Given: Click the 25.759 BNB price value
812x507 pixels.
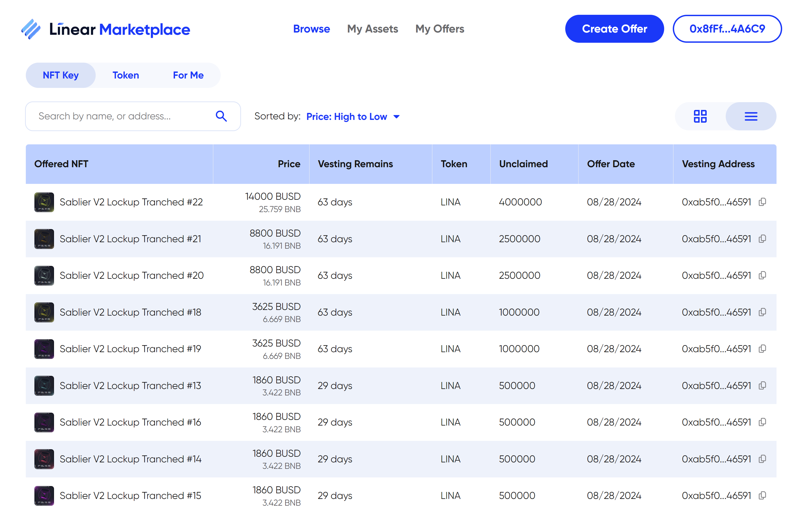Looking at the screenshot, I should (x=280, y=209).
